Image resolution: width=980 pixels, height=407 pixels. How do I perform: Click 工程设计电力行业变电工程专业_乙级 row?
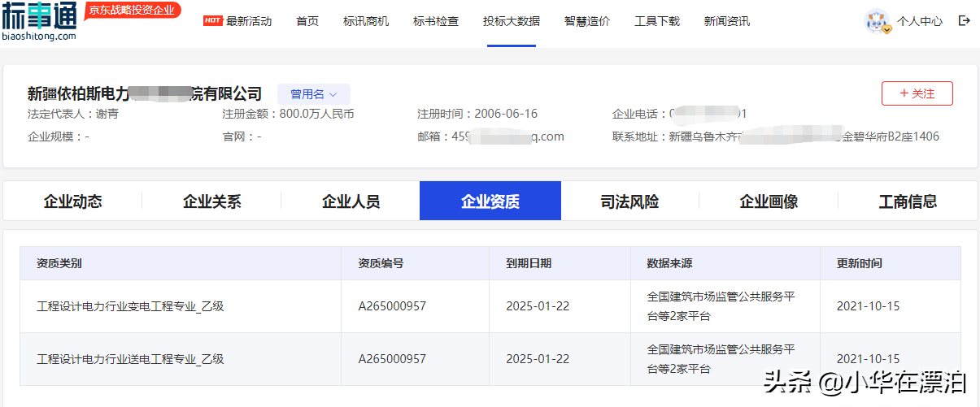tap(490, 306)
